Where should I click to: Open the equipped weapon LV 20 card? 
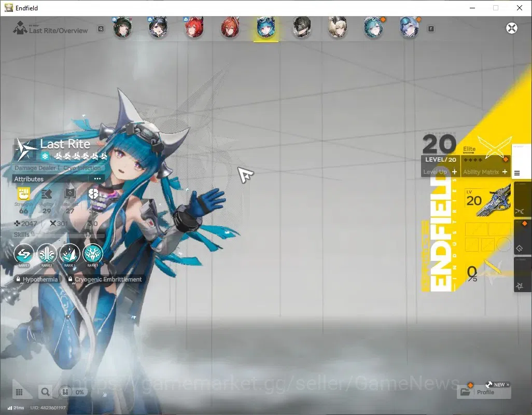pyautogui.click(x=487, y=202)
